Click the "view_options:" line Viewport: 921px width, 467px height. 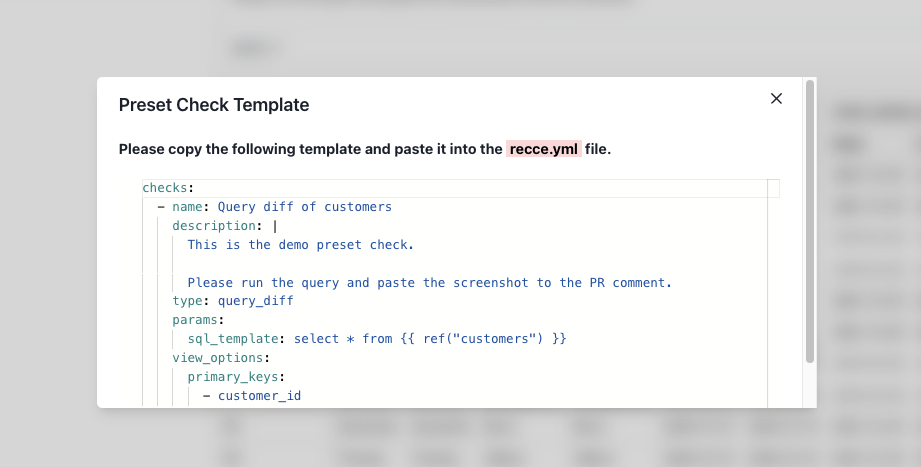(221, 358)
